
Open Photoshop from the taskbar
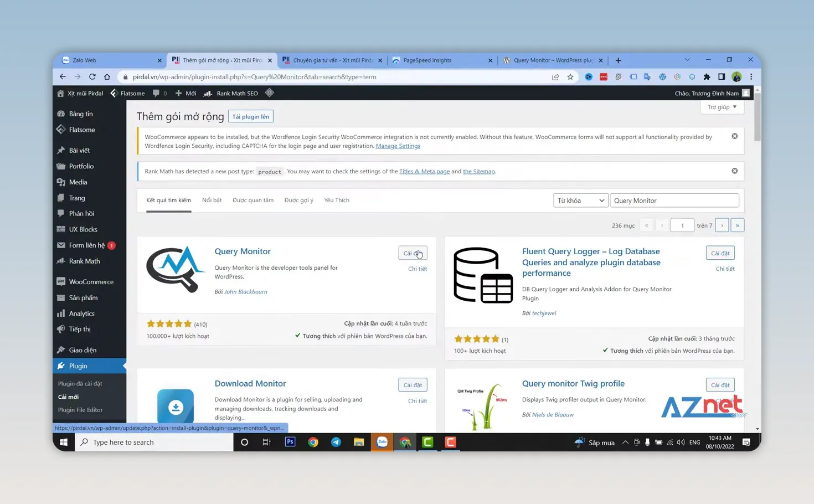(x=290, y=442)
